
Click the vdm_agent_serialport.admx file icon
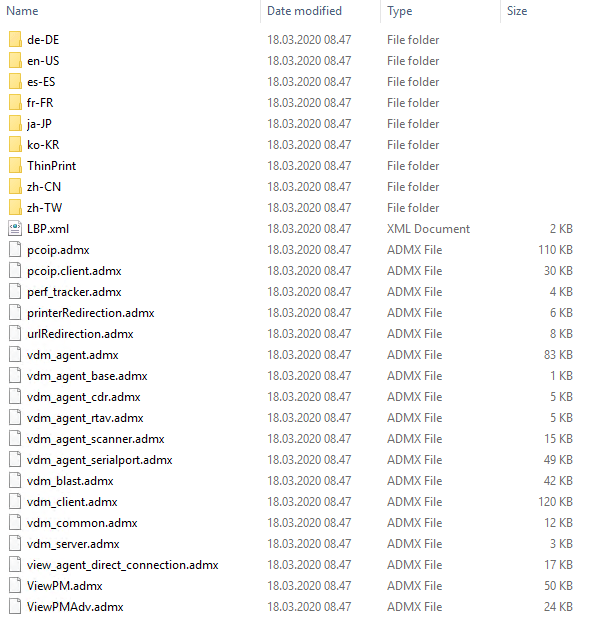15,459
